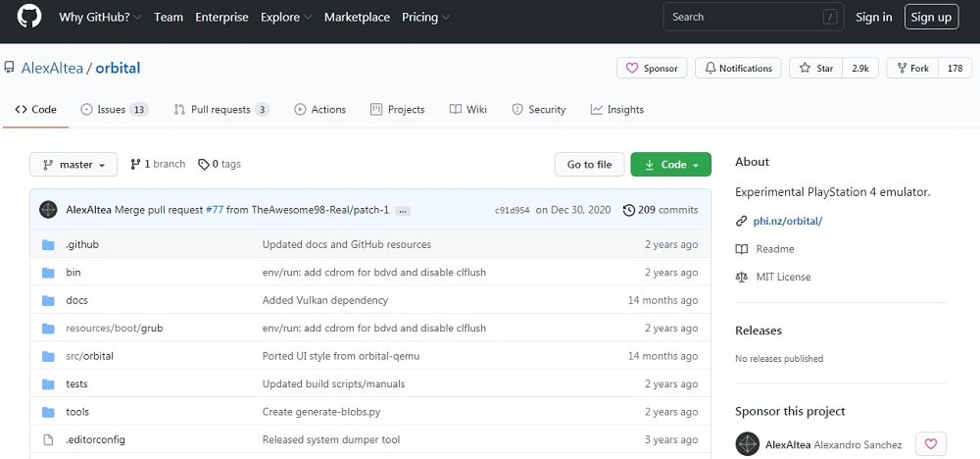
Task: Open the Enterprise page in header
Action: tap(221, 17)
